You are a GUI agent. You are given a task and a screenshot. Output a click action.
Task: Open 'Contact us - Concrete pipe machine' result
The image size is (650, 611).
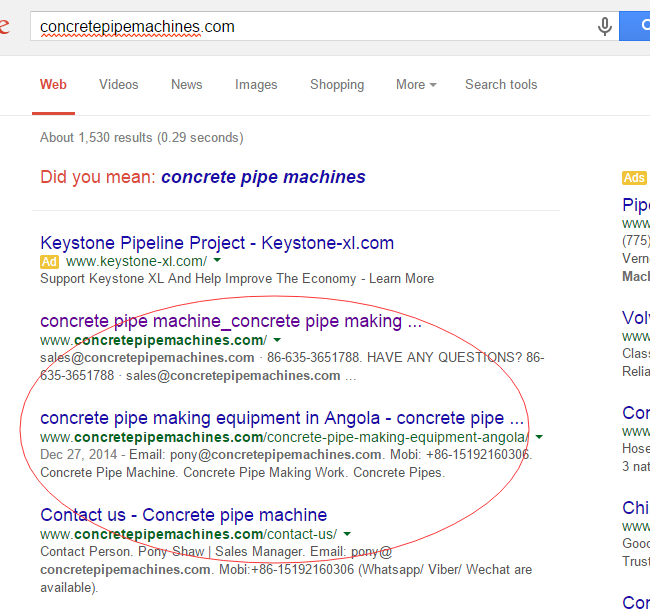(x=184, y=515)
